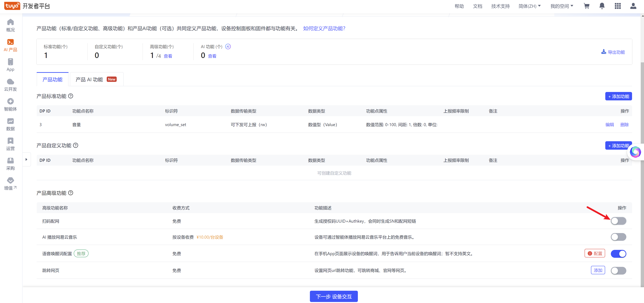Screen dimensions: 644x303
Task: Select the 产品功能 tab
Action: (x=52, y=79)
